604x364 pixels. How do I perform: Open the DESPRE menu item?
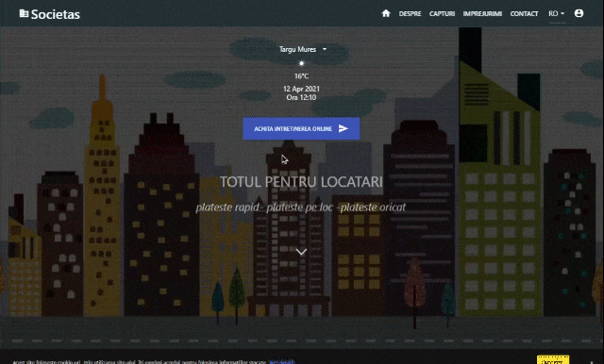click(x=410, y=14)
